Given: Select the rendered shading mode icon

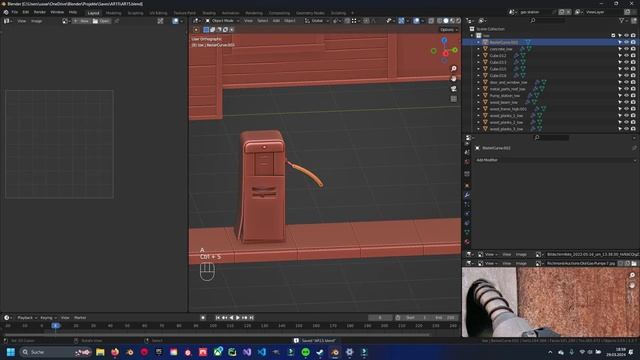Looking at the screenshot, I should coord(458,20).
